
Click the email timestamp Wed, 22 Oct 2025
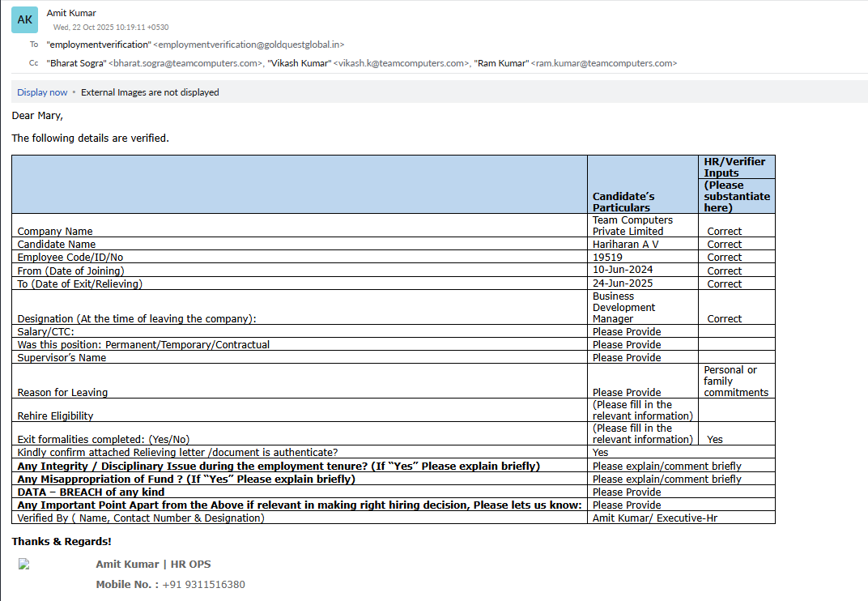pos(111,27)
